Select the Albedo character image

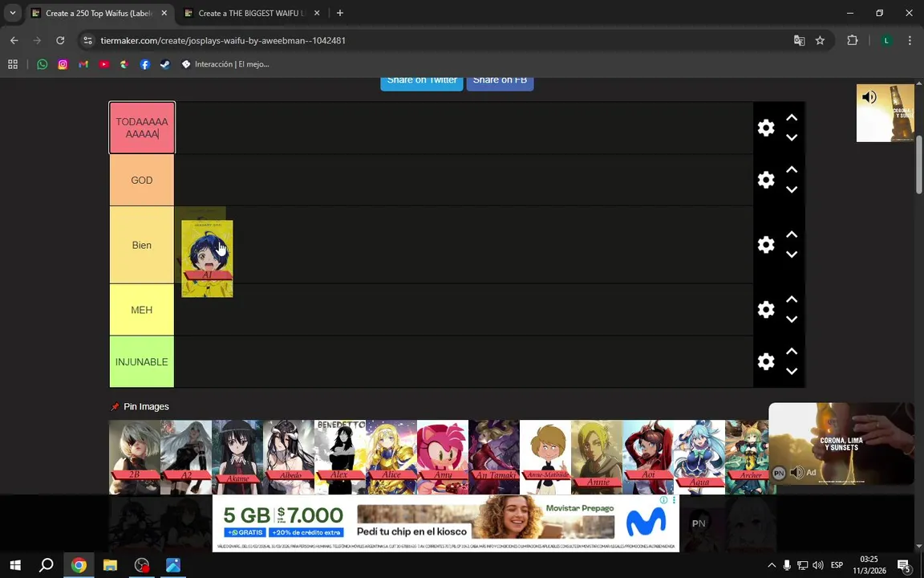289,457
